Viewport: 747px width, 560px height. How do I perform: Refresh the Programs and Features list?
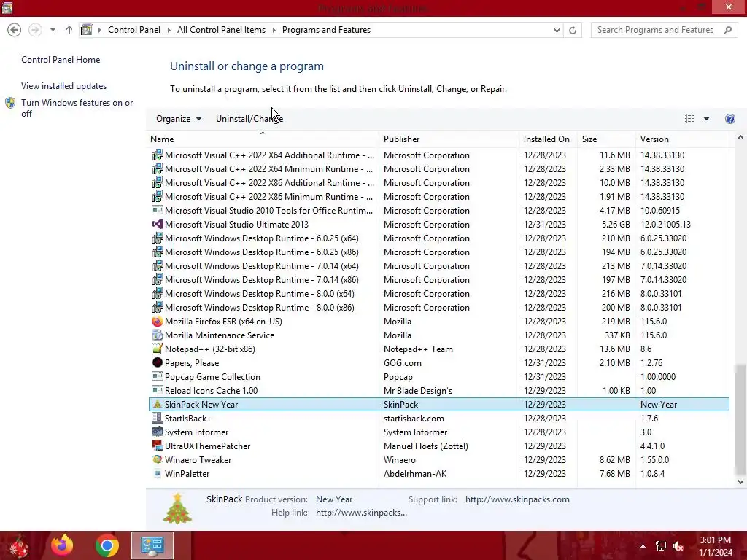573,30
